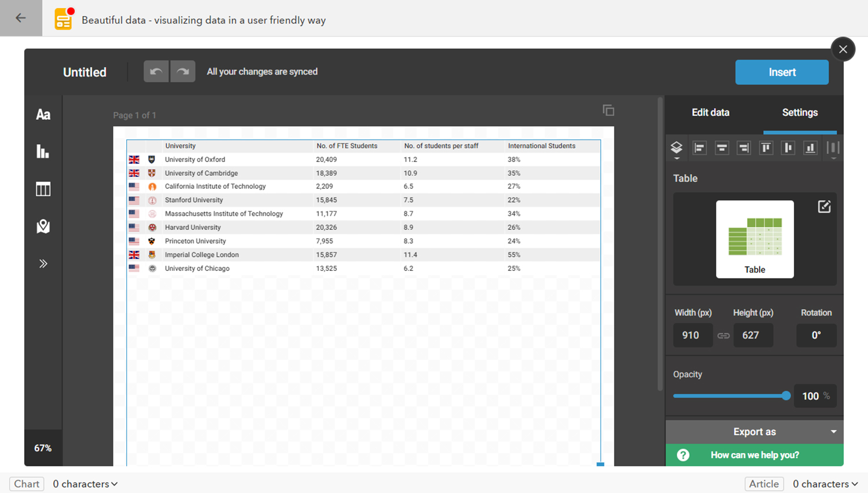Align object to bottom edge

point(810,148)
